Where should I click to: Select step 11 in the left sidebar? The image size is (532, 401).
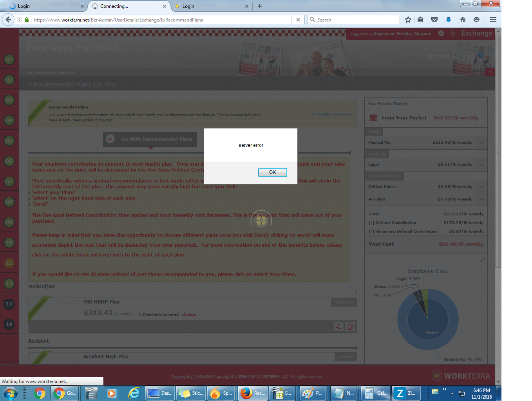pos(9,263)
